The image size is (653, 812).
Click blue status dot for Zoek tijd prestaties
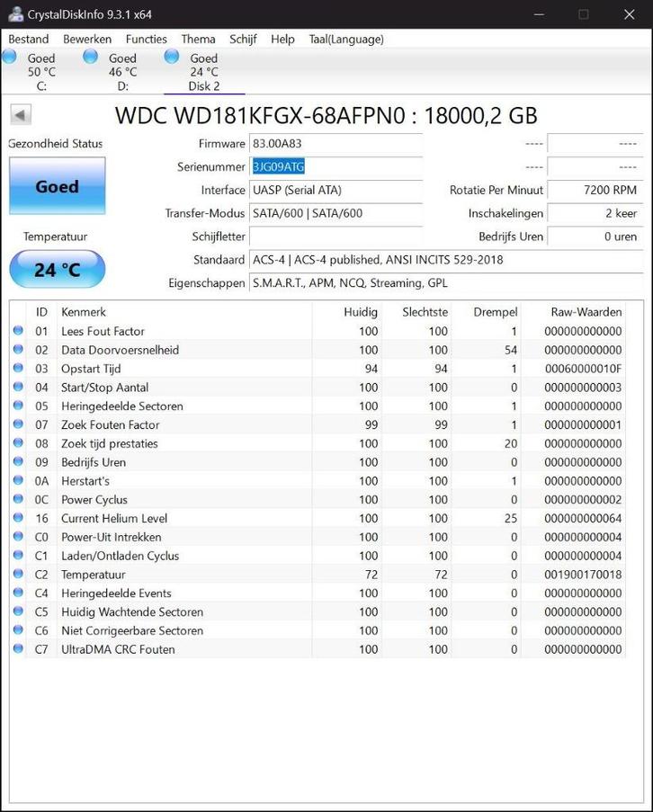18,442
